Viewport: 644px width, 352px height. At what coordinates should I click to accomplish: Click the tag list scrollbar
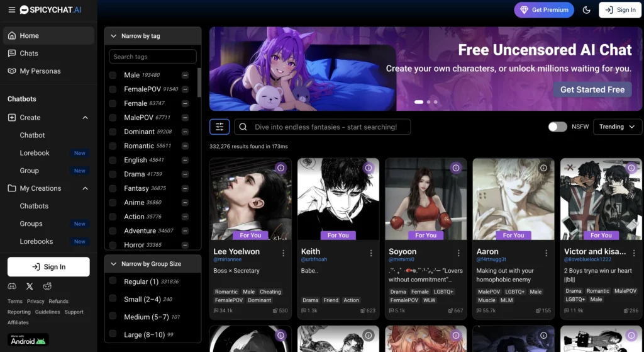tap(199, 82)
